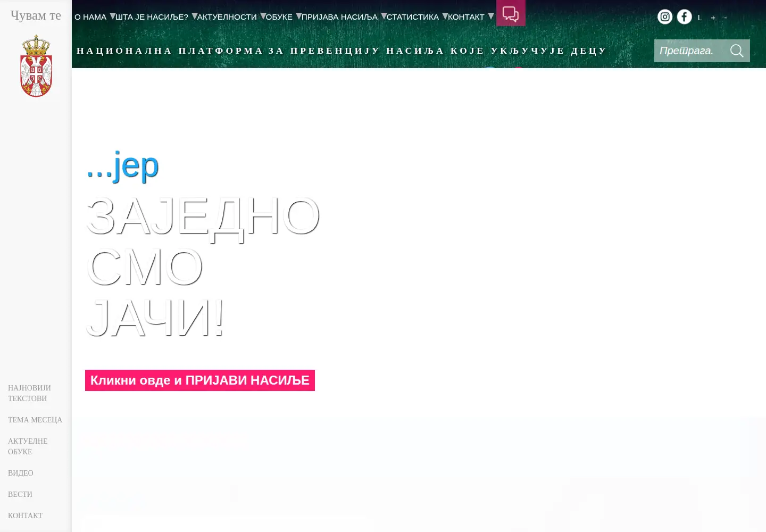The width and height of the screenshot is (766, 532).
Task: Open the СТАТИСТИКА menu
Action: click(x=413, y=17)
